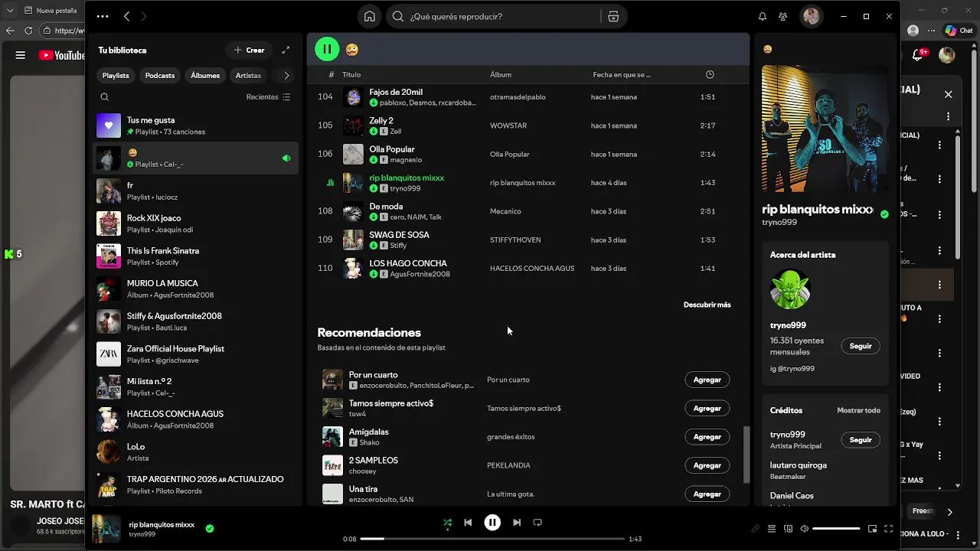Screen dimensions: 980x551
Task: Filter library by Álbumes
Action: [x=205, y=75]
